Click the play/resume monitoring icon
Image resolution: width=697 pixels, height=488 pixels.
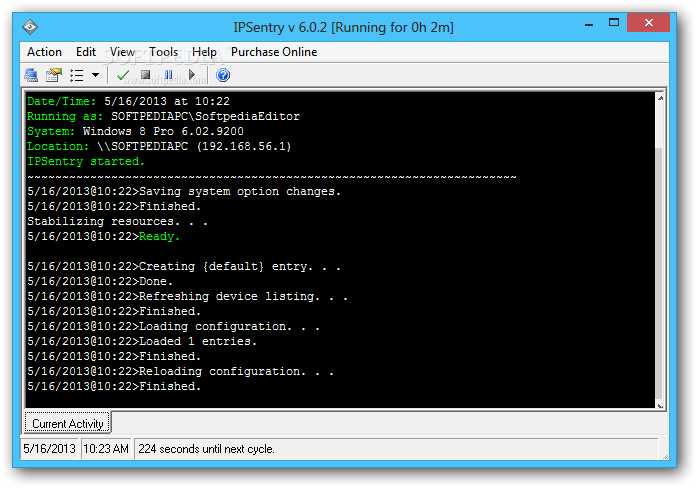click(192, 75)
